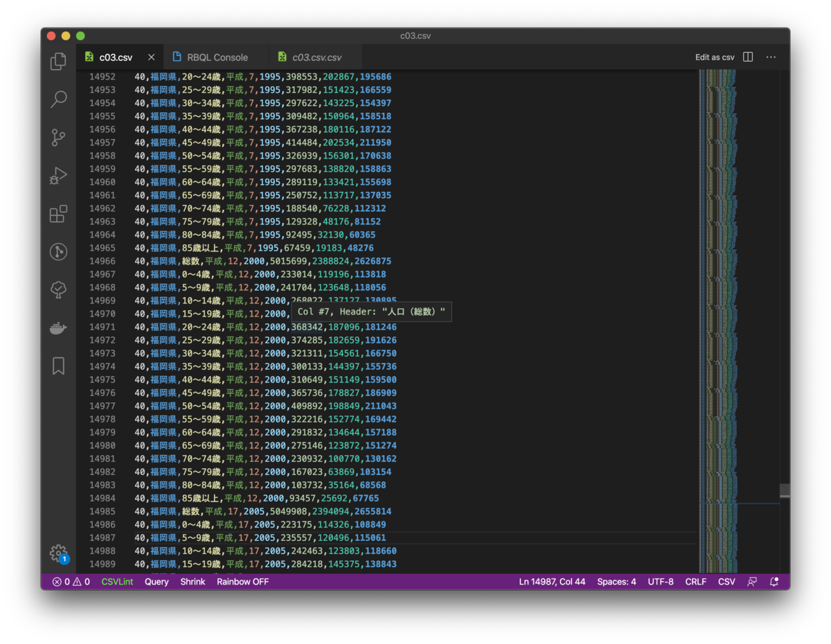The width and height of the screenshot is (831, 644).
Task: Click line number 14975
Action: click(x=102, y=379)
